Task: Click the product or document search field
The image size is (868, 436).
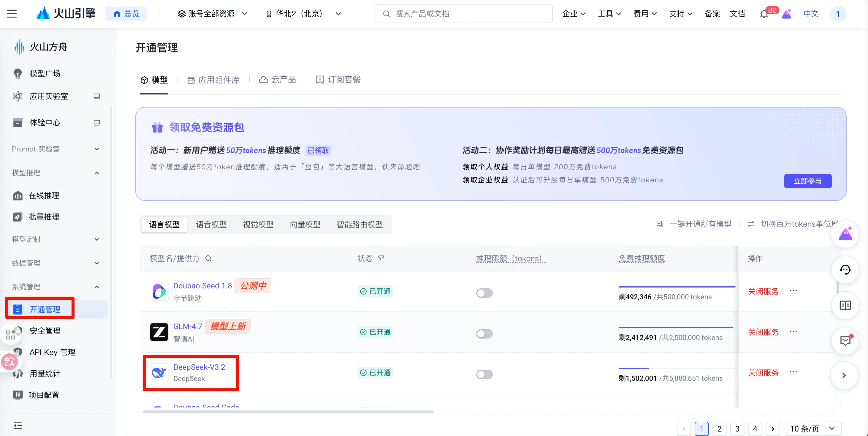Action: pos(463,14)
